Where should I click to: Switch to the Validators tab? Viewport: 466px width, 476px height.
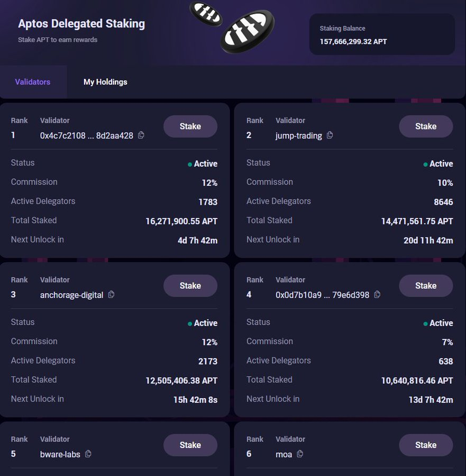click(x=33, y=82)
